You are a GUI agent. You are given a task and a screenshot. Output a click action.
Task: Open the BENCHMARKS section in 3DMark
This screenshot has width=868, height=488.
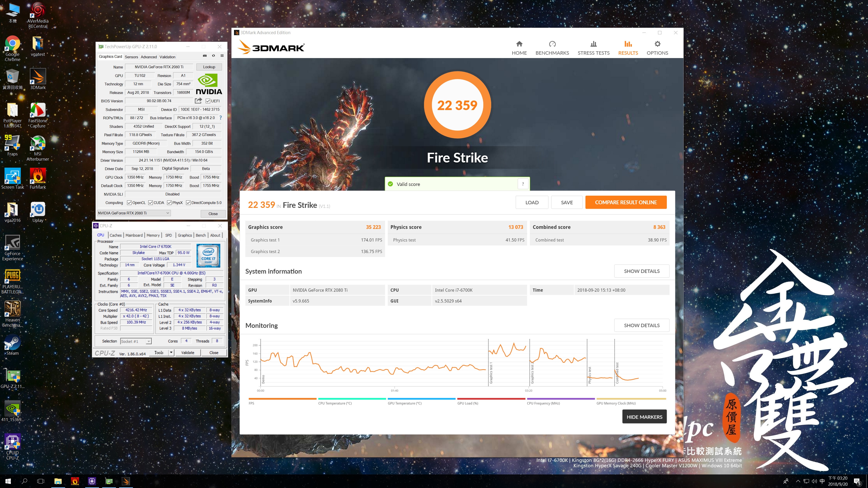pos(552,48)
